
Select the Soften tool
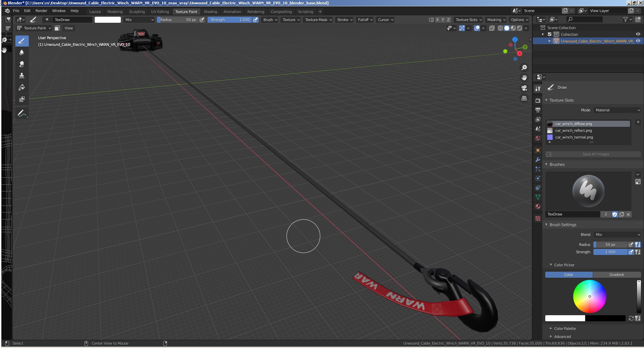pos(22,52)
